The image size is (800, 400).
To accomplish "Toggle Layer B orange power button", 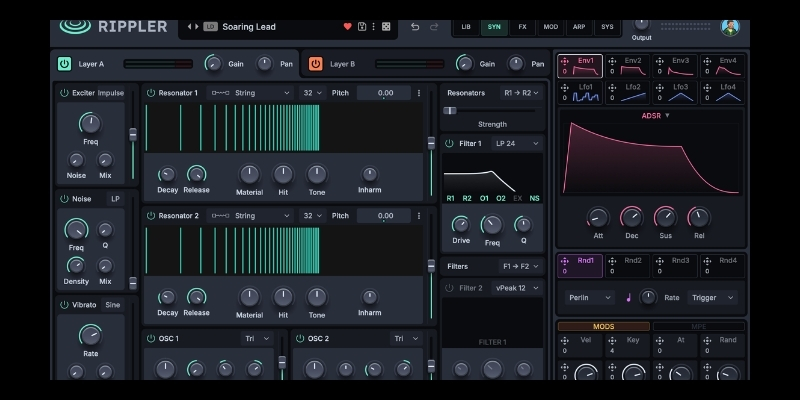I will point(315,64).
